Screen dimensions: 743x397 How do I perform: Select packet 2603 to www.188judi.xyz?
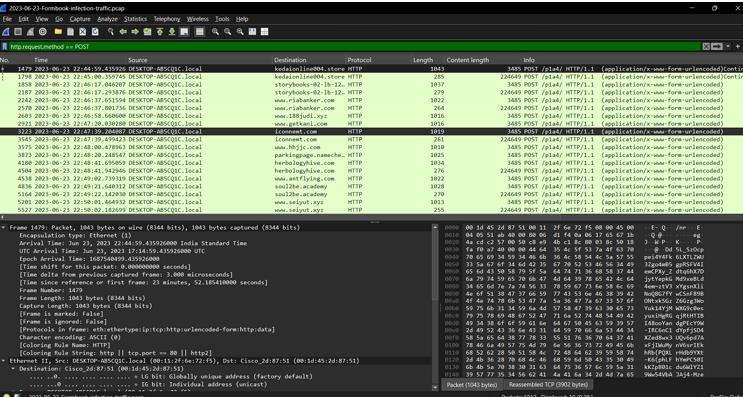[372, 116]
